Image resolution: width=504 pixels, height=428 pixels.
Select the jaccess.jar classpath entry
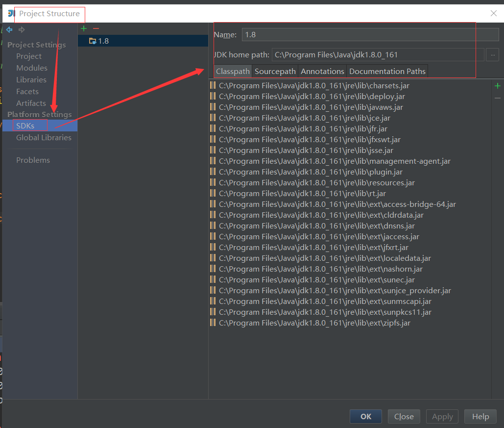click(319, 236)
